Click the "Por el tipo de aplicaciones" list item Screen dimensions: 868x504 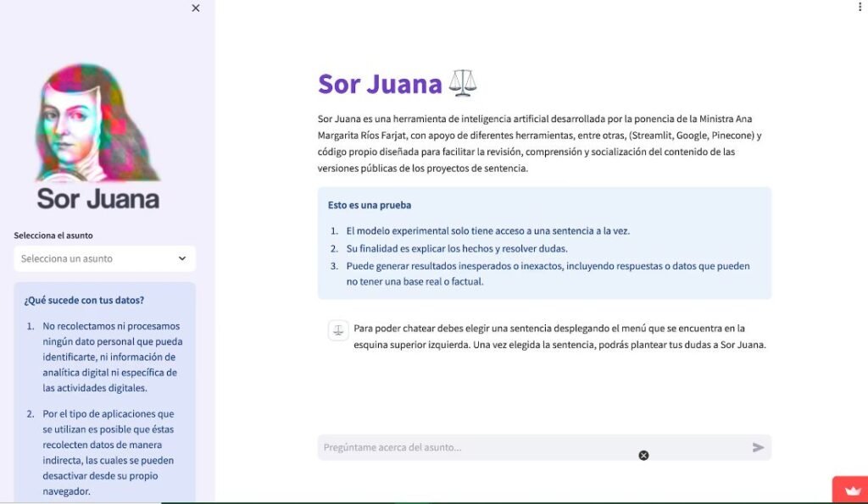coord(112,452)
